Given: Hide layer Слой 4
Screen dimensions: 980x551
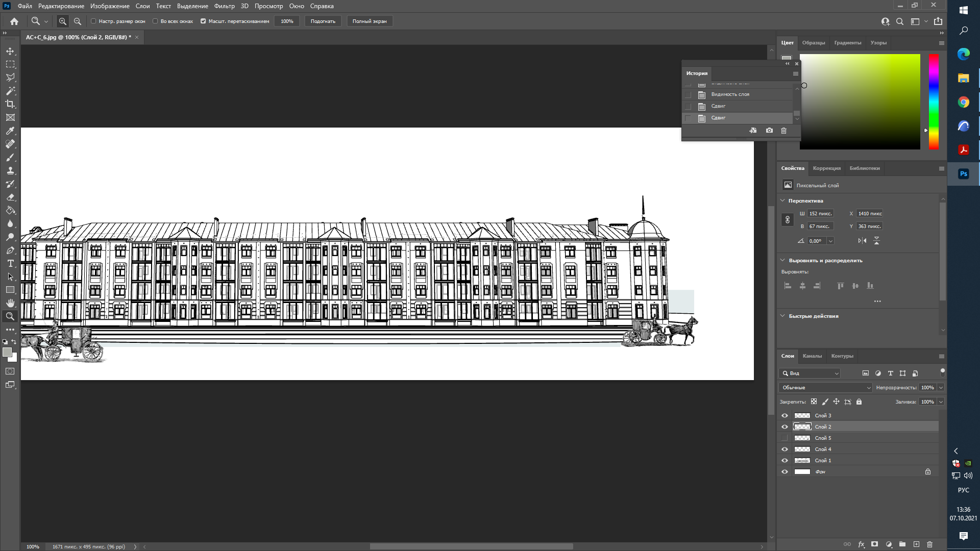Looking at the screenshot, I should tap(785, 449).
